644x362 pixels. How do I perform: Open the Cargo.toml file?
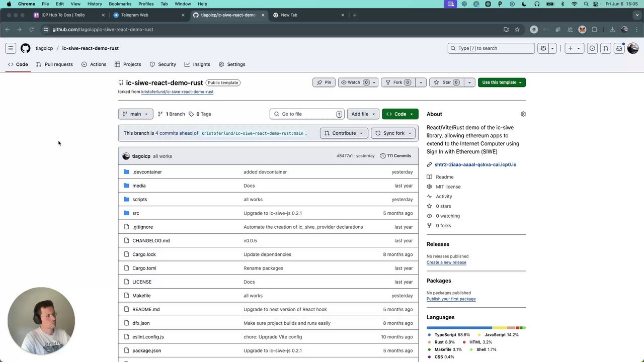(x=144, y=268)
